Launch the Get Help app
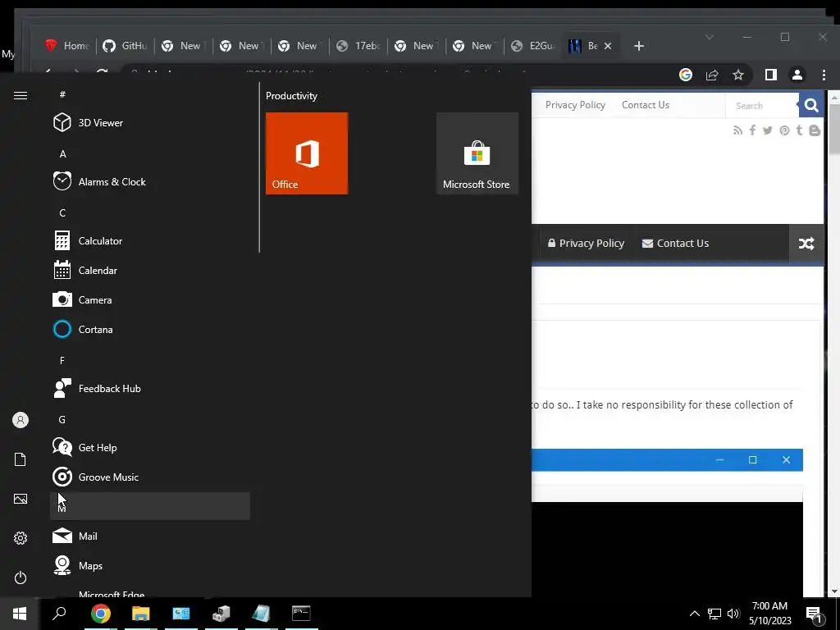Viewport: 840px width, 630px height. pos(150,447)
